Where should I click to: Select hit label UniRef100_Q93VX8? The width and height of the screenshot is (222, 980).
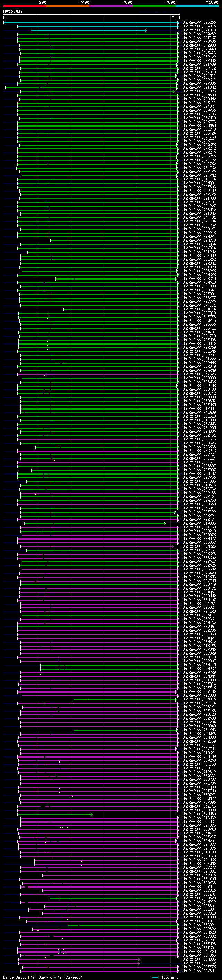coord(199,829)
